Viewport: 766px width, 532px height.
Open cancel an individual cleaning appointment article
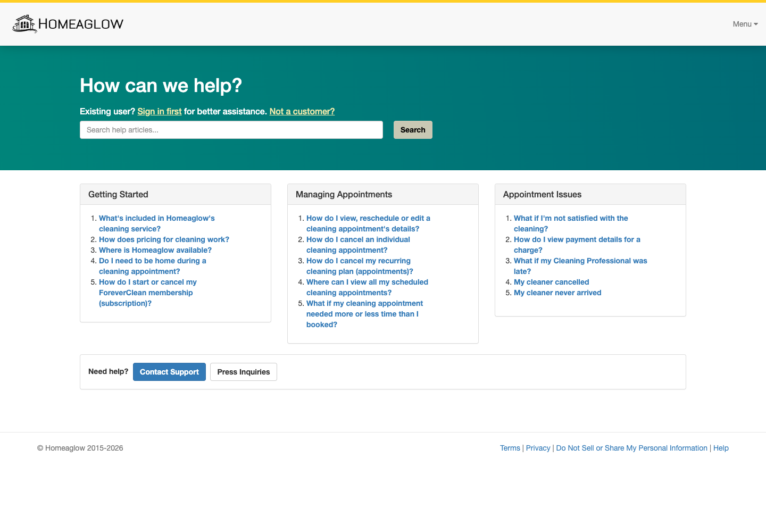(358, 245)
